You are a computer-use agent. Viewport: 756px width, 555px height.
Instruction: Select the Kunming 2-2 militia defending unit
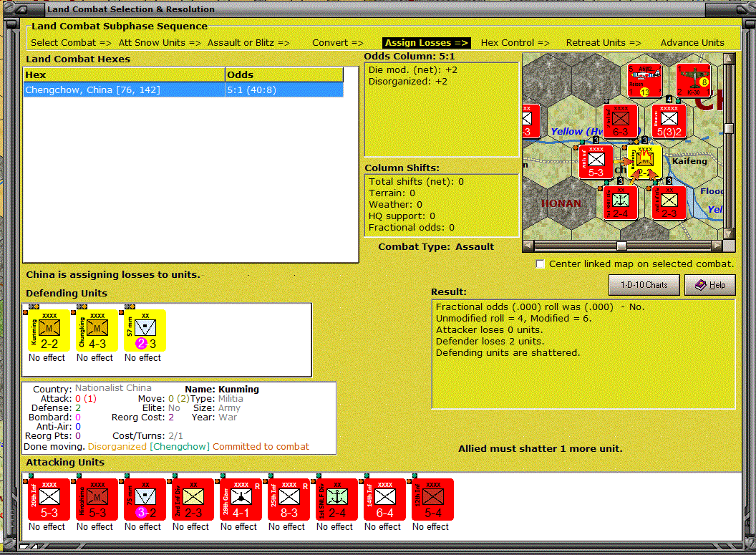point(49,330)
